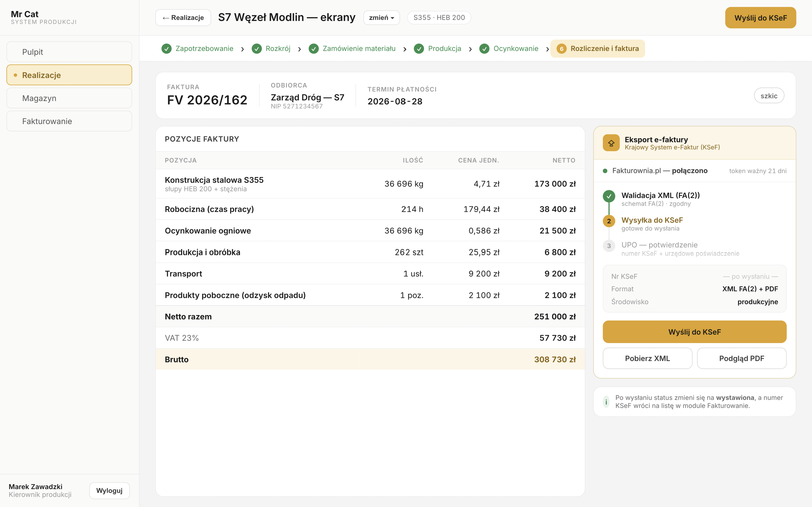The image size is (812, 507).
Task: Click check icon beside Zamówienie materiału
Action: (x=314, y=49)
